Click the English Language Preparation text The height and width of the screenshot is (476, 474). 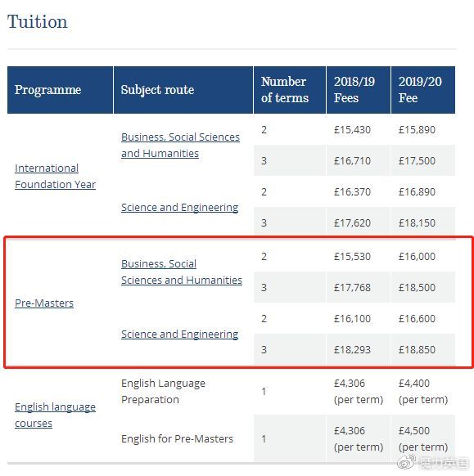pos(163,391)
